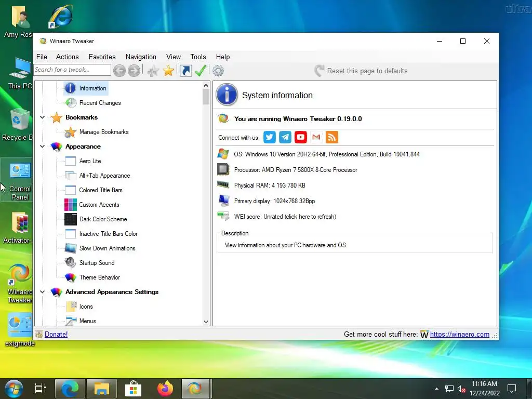Click the Windows Start orb
Image resolution: width=532 pixels, height=399 pixels.
[14, 389]
